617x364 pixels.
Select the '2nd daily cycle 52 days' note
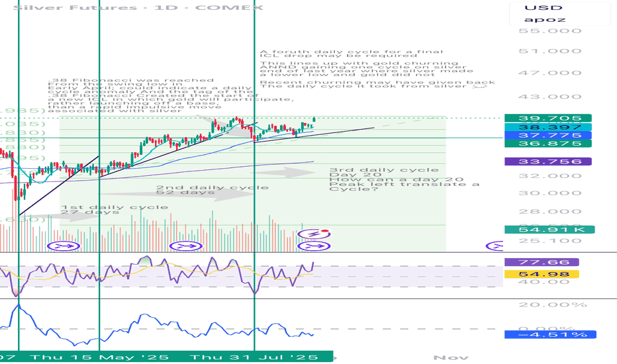212,190
